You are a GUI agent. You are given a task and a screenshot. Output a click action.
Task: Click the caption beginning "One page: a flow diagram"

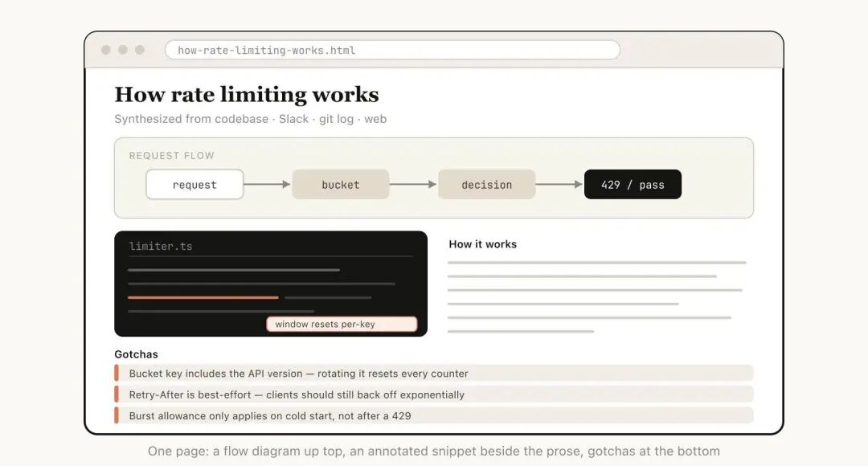coord(434,451)
